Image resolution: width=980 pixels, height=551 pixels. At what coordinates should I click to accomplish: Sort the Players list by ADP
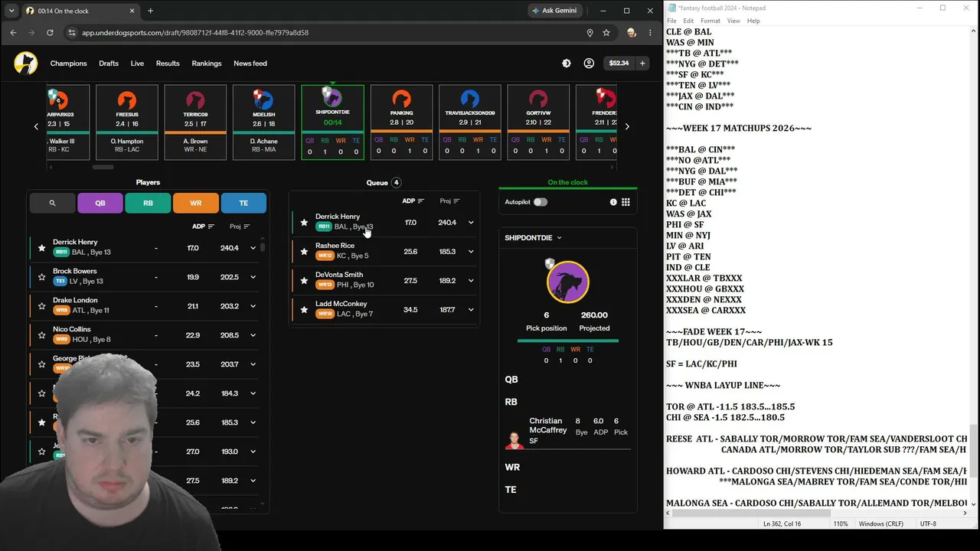click(203, 227)
